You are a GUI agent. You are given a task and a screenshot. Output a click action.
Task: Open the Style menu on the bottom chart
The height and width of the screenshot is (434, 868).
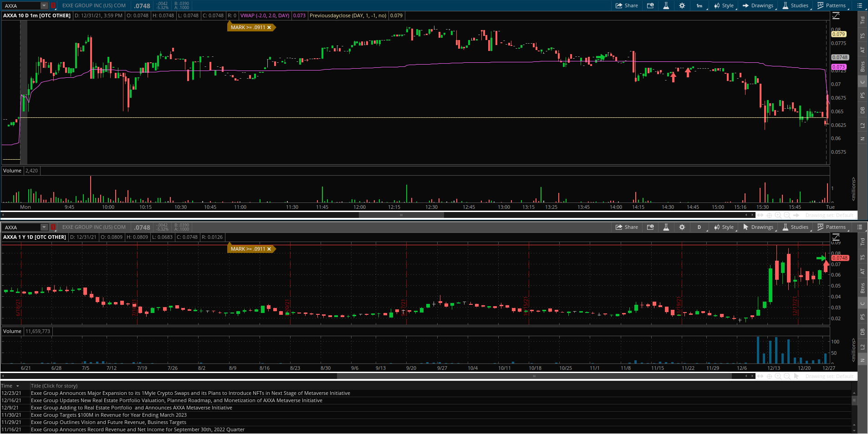coord(724,227)
